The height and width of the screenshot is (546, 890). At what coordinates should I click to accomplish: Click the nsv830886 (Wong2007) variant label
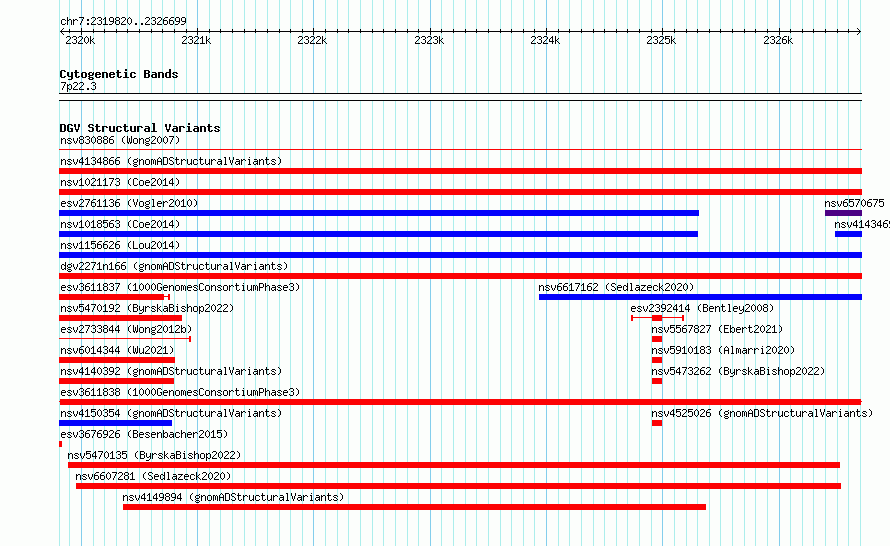(120, 140)
